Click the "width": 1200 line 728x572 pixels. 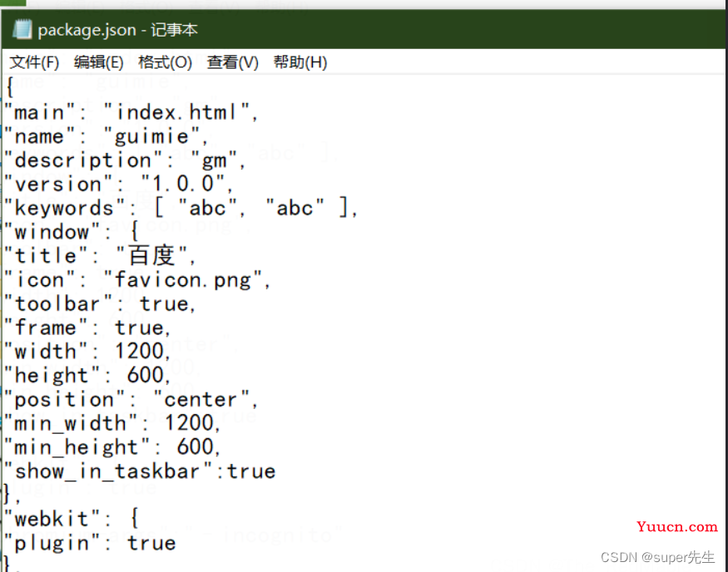tap(87, 352)
